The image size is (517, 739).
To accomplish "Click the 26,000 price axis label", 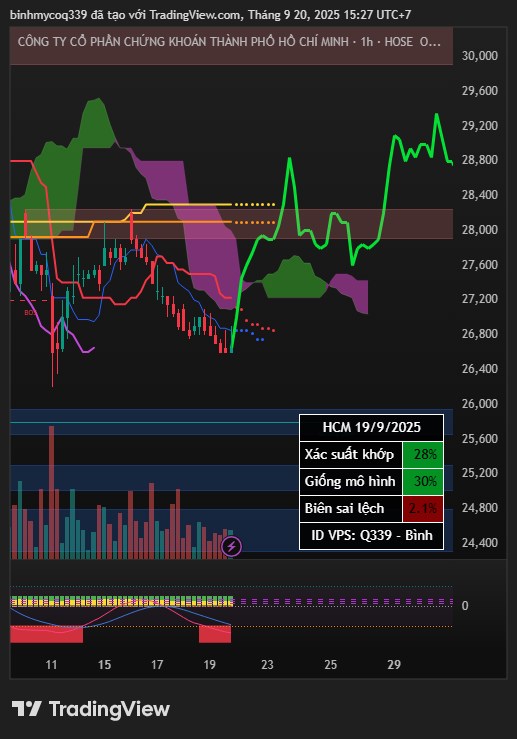I will click(x=479, y=403).
